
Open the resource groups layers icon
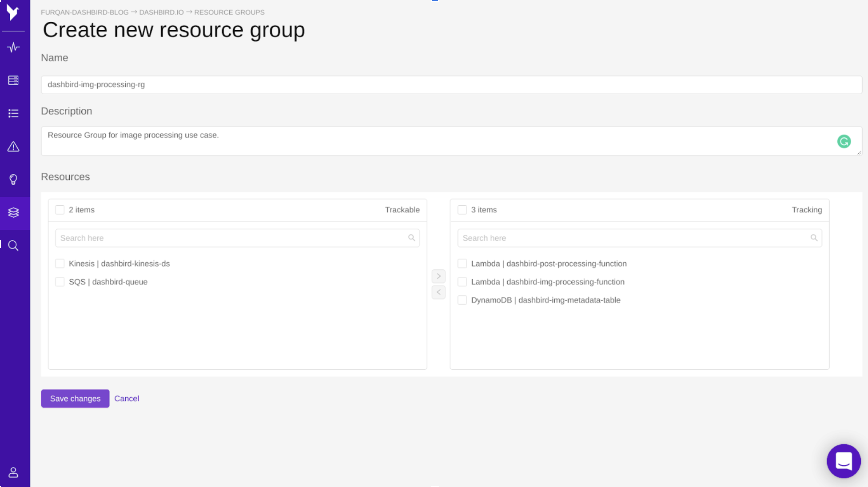[13, 212]
